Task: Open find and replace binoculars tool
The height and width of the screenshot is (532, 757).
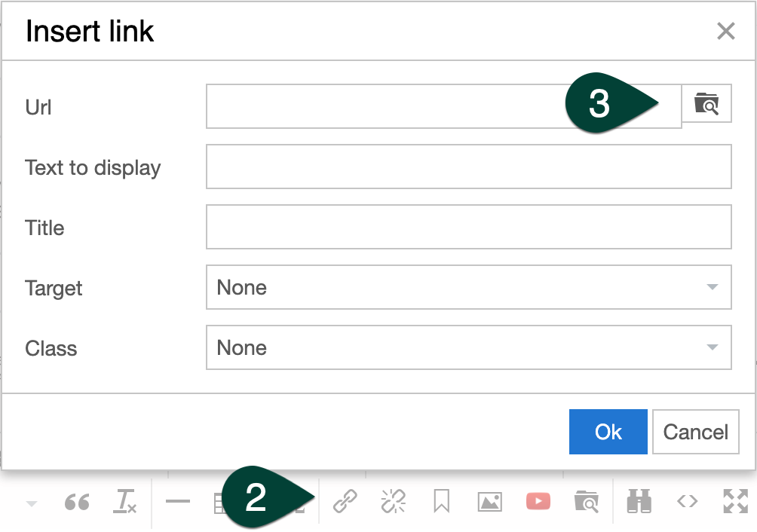Action: click(x=639, y=501)
